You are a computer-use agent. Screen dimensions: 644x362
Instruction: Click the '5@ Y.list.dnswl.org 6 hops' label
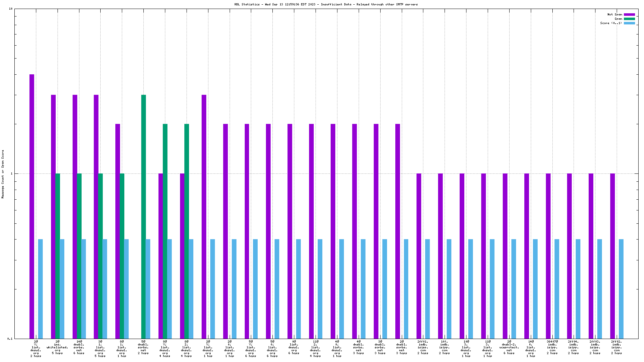[x=251, y=349]
